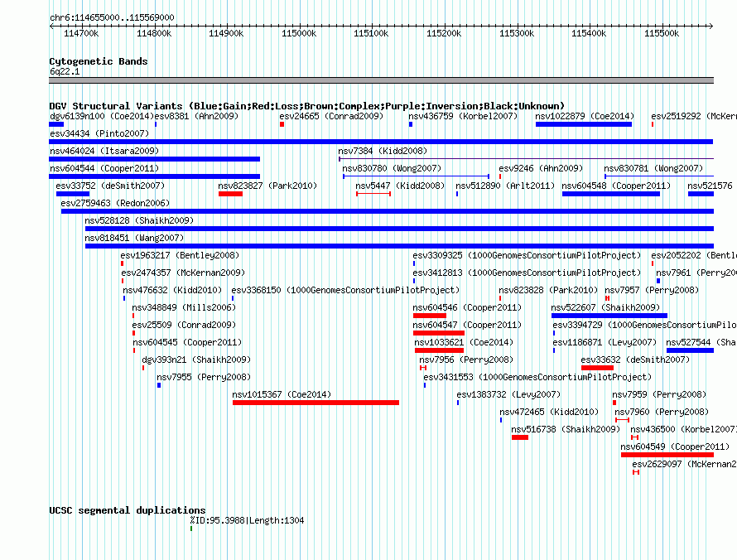The image size is (737, 560).
Task: Click the Cytogenetic Bands track title
Action: pyautogui.click(x=99, y=61)
